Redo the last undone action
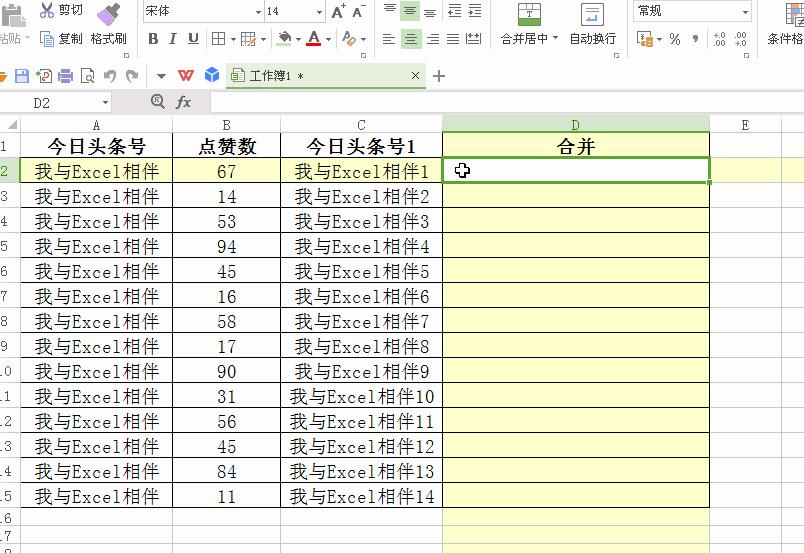 click(132, 76)
